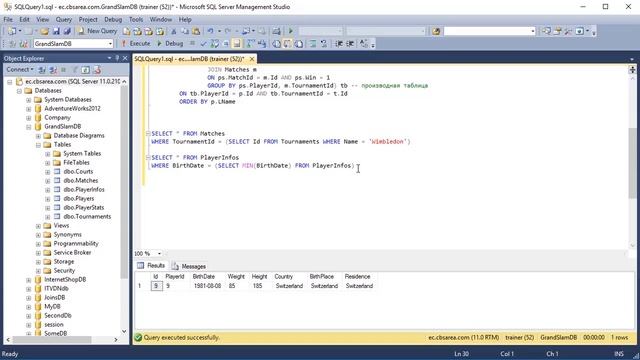
Task: Expand the AdventureWorks2012 database
Action: [29, 109]
